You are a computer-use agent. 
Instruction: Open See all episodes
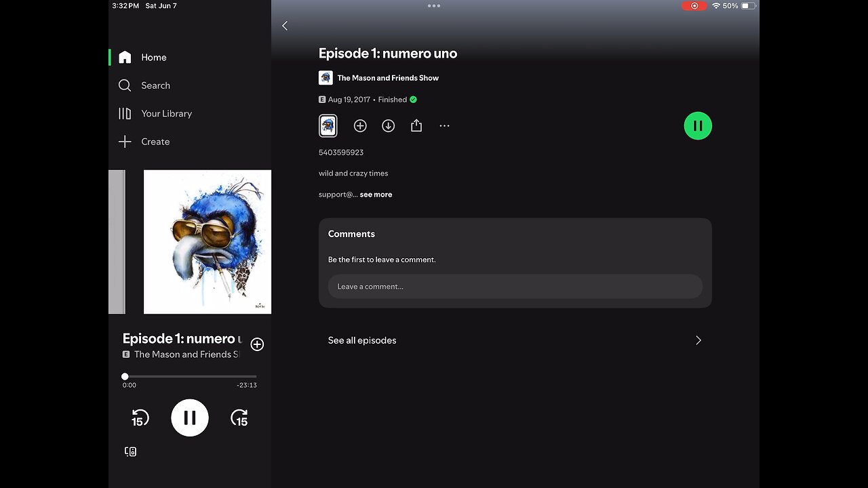click(x=515, y=340)
